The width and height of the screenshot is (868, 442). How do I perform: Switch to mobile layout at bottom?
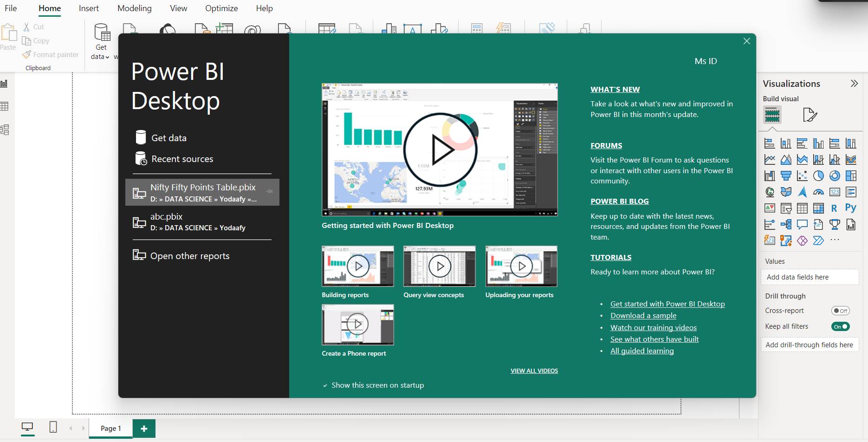pos(53,427)
